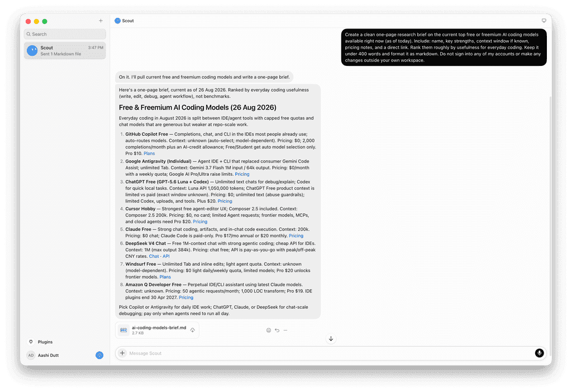Click the 'Windsurf Free' entry title
The width and height of the screenshot is (572, 392).
pos(140,264)
